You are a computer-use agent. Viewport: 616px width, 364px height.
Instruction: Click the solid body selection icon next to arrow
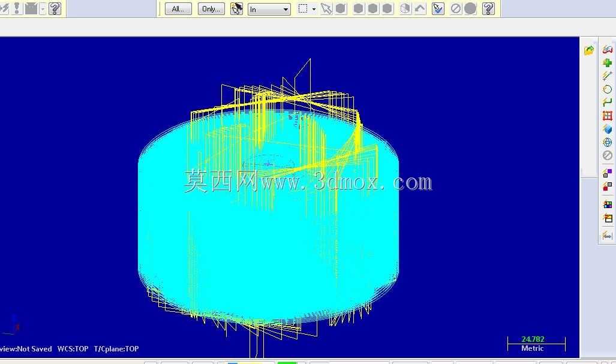pyautogui.click(x=341, y=8)
